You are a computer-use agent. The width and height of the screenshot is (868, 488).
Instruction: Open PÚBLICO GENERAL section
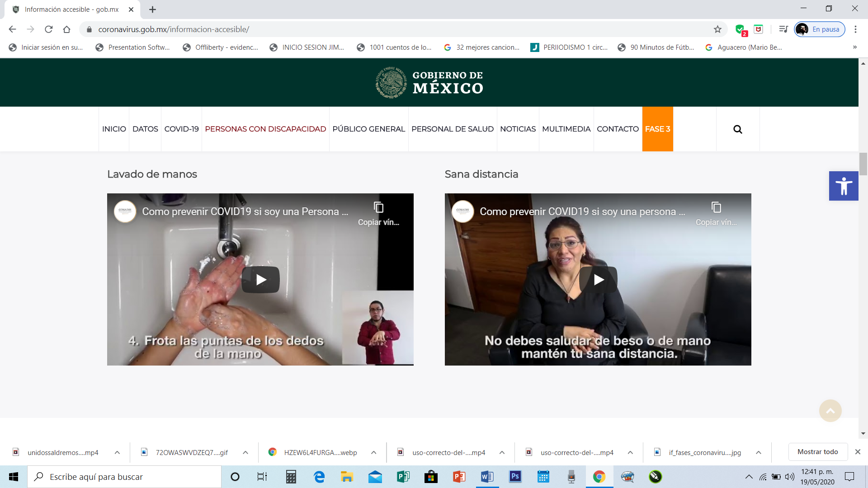click(368, 129)
